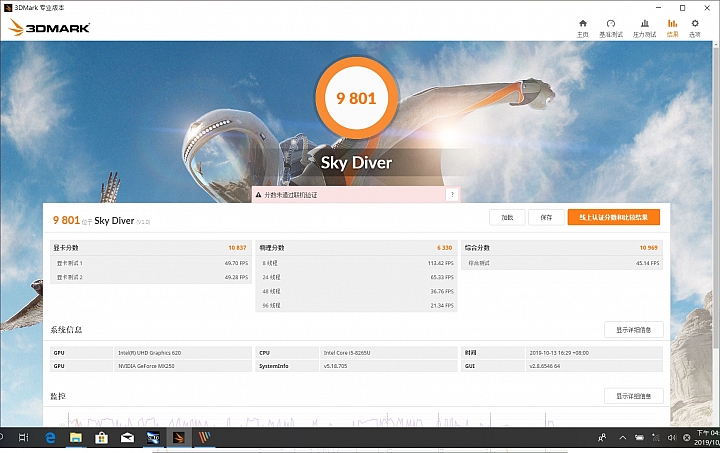Open Microsoft Store from the taskbar

click(101, 438)
